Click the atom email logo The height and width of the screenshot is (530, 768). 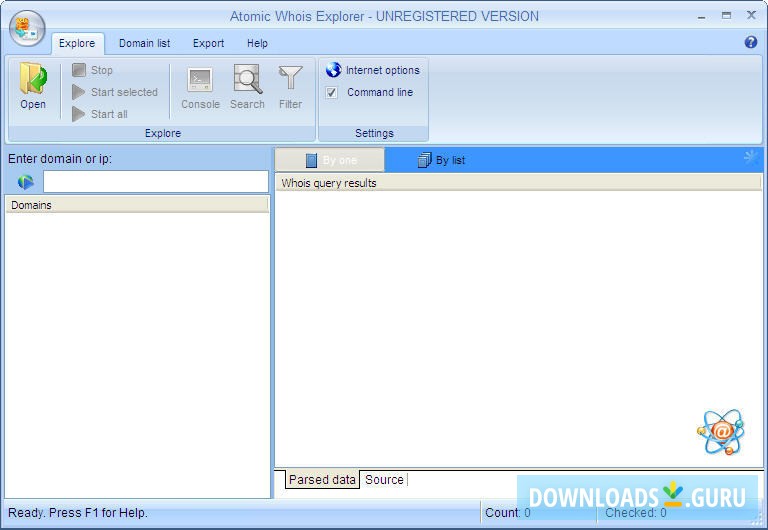(721, 432)
